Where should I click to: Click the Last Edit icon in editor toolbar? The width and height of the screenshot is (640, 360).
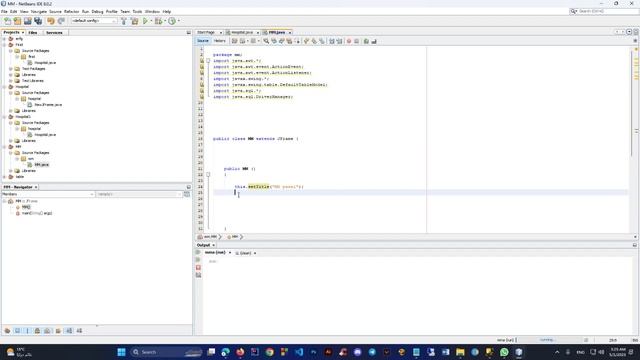click(x=235, y=41)
